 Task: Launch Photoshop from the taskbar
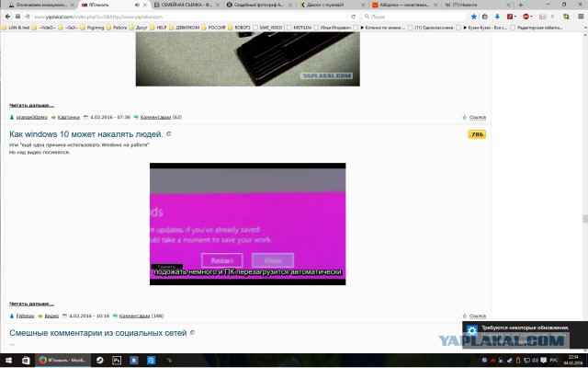pyautogui.click(x=117, y=361)
